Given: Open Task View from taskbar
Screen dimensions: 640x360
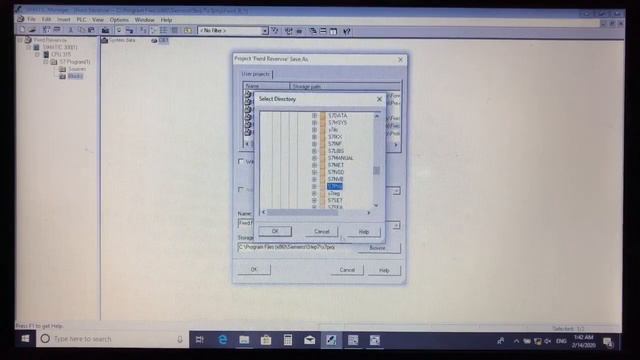Looking at the screenshot, I should (x=200, y=340).
